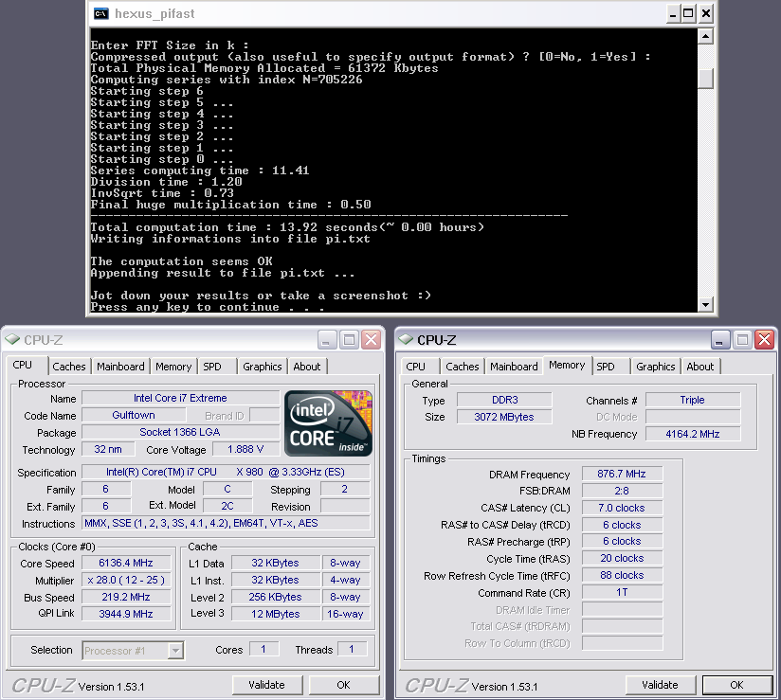Click CAS# Latency value 7.0 clocks
Screen dimensions: 781x700
point(622,508)
